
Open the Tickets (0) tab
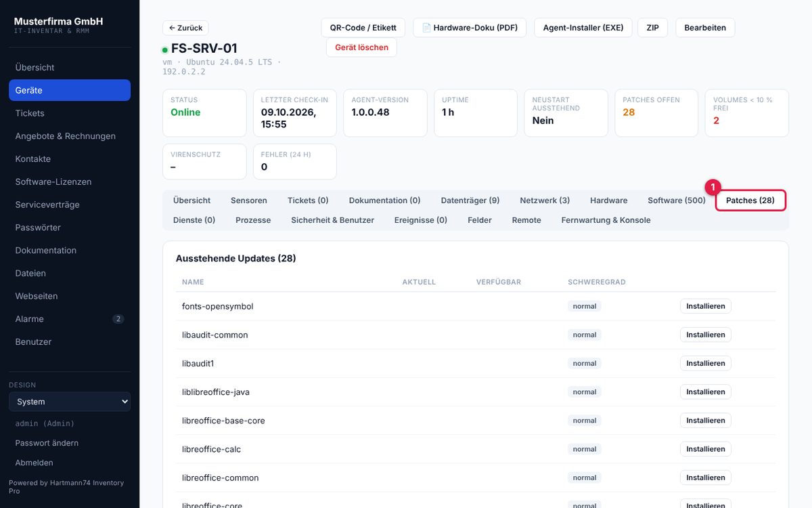click(x=308, y=200)
